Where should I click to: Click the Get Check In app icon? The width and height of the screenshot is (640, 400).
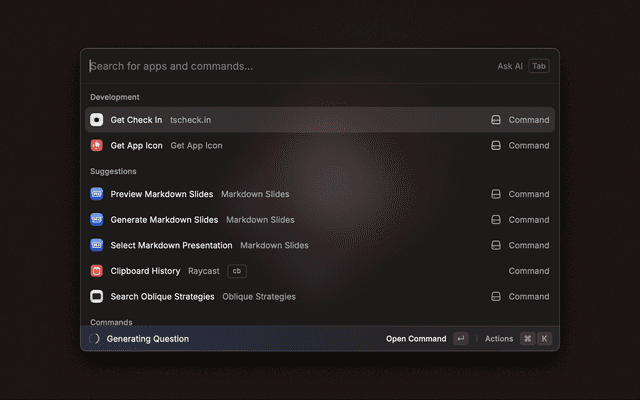point(97,120)
